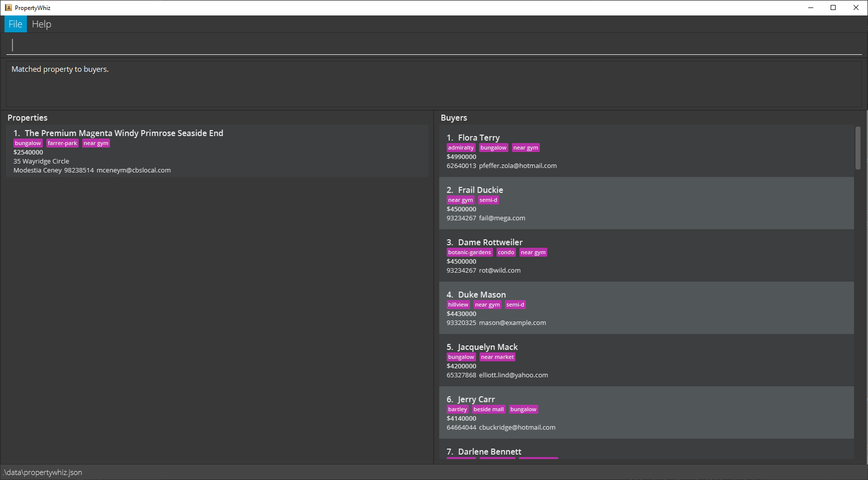
Task: Open the File menu
Action: point(15,24)
